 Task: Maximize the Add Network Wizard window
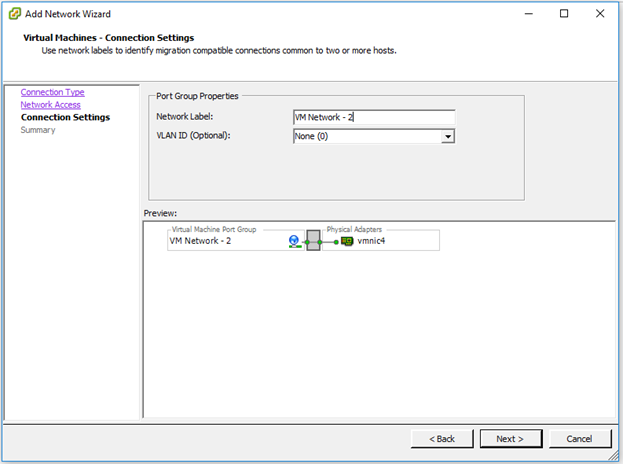coord(564,14)
